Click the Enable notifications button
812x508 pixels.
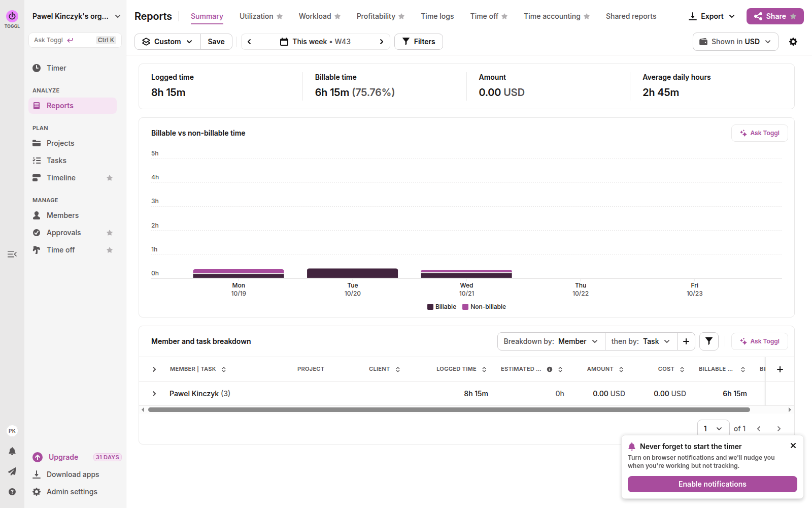click(713, 484)
